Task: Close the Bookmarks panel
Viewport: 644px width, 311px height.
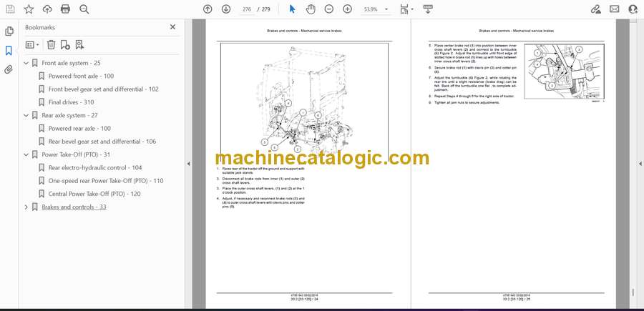Action: click(x=172, y=27)
